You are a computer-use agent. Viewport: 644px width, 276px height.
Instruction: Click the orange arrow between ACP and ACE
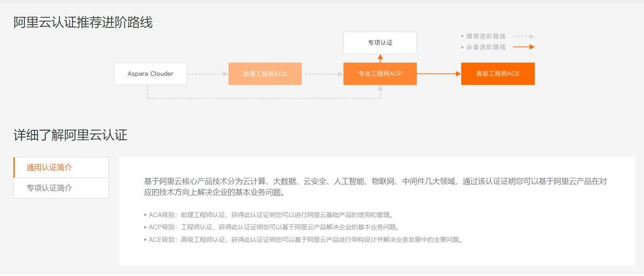click(x=439, y=74)
